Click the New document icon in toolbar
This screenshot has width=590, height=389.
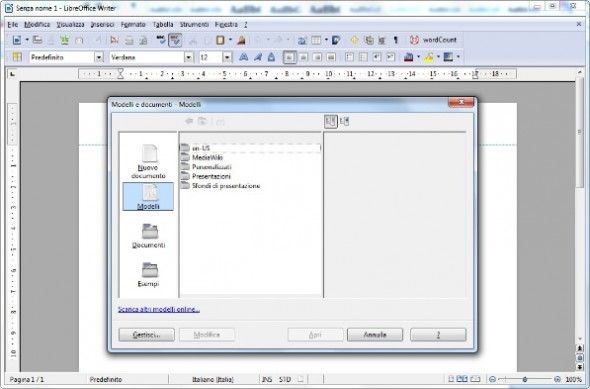(x=17, y=40)
